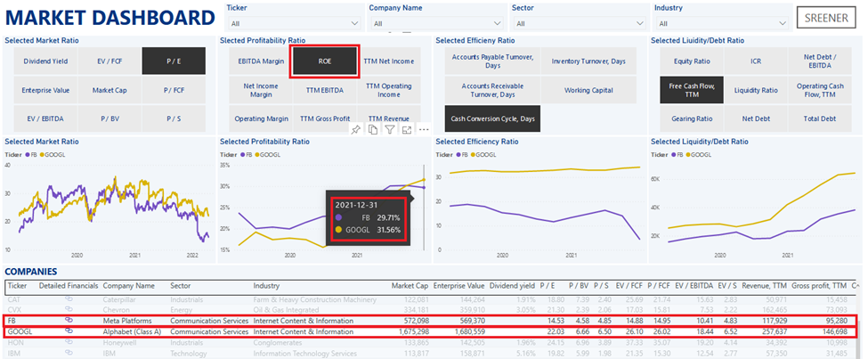Click Detailed Financials icon for Caterpillar row

68,298
